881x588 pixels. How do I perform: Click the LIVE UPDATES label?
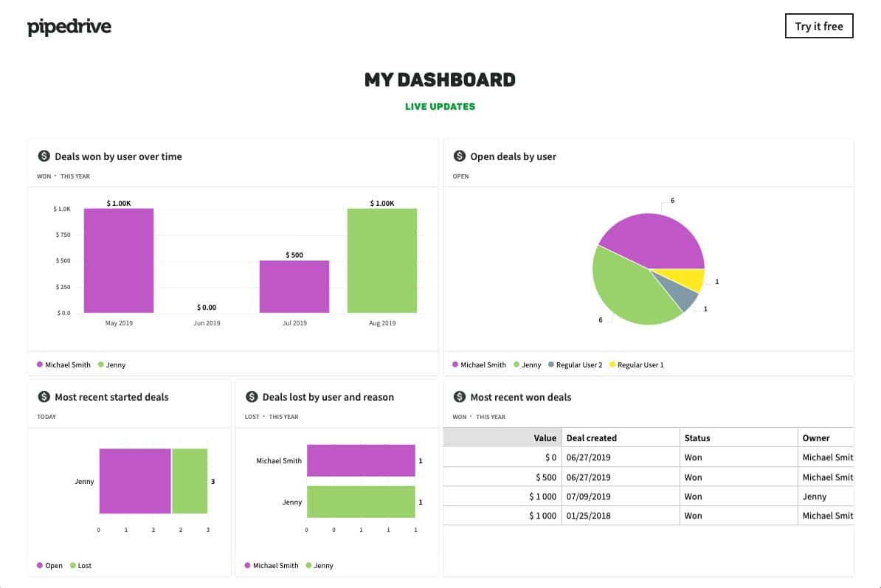[440, 106]
